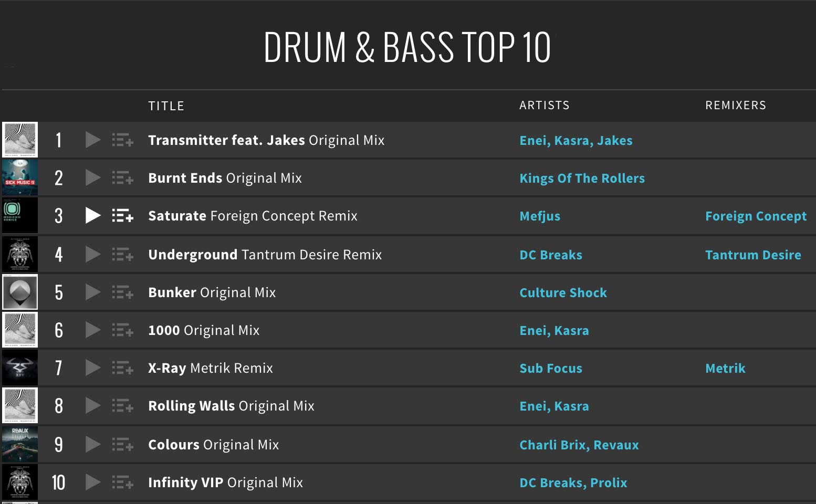Viewport: 816px width, 504px height.
Task: Play Saturate Foreign Concept Remix
Action: pos(92,216)
